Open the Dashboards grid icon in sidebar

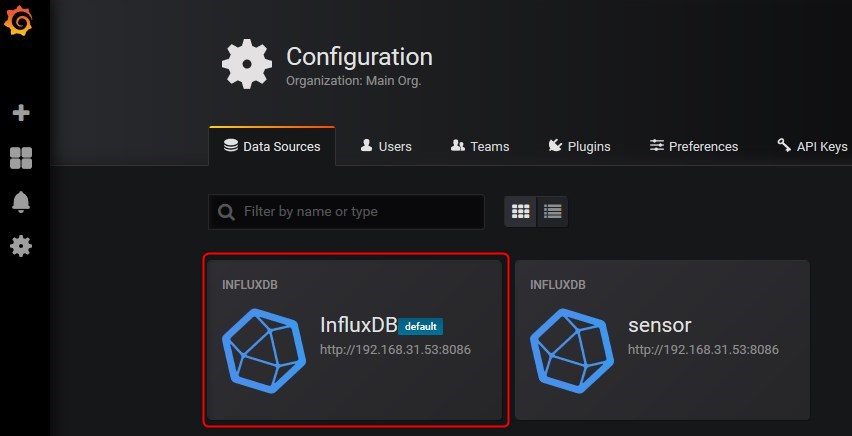tap(21, 158)
